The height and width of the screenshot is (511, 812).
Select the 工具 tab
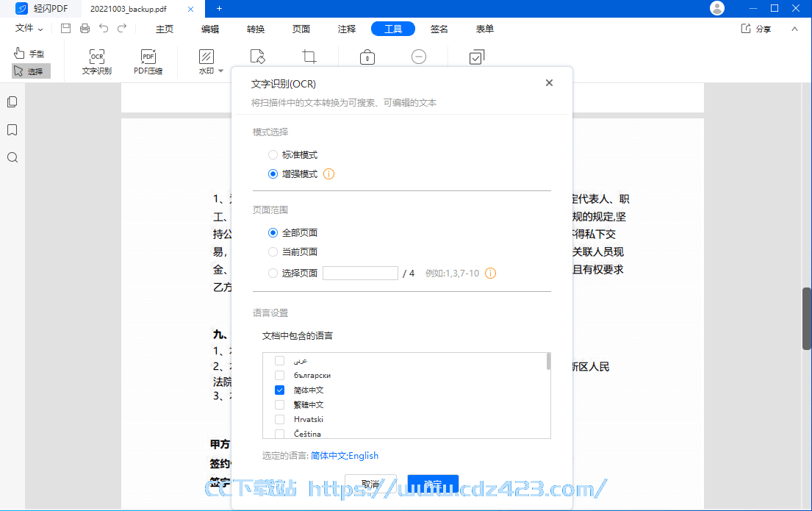393,29
